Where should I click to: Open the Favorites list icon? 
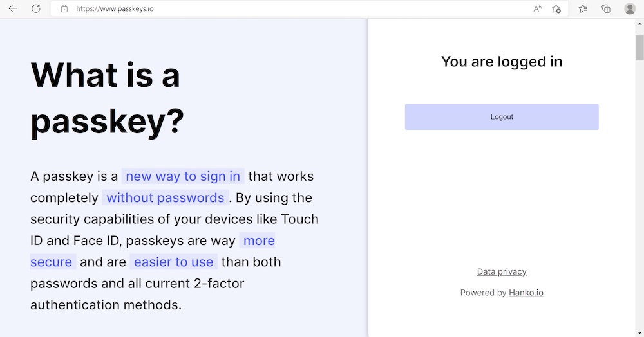tap(583, 8)
